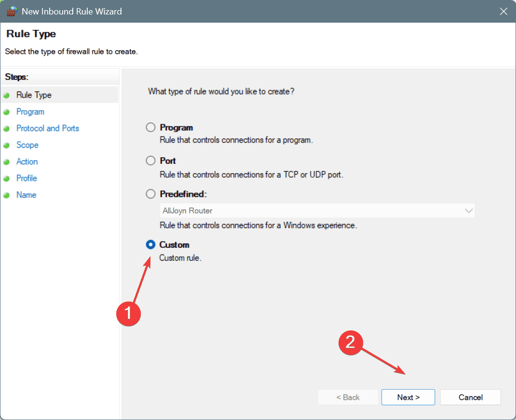Click the 'New Inbound Rule Wizard' title text
Viewport: 516px width, 420px height.
tap(72, 12)
